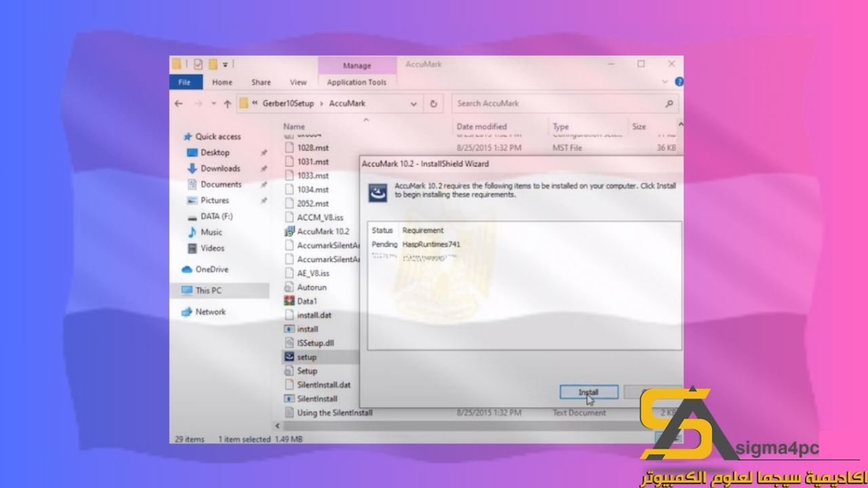Click the horizontal scrollbar left arrow
This screenshot has height=488, width=868.
pos(277,426)
